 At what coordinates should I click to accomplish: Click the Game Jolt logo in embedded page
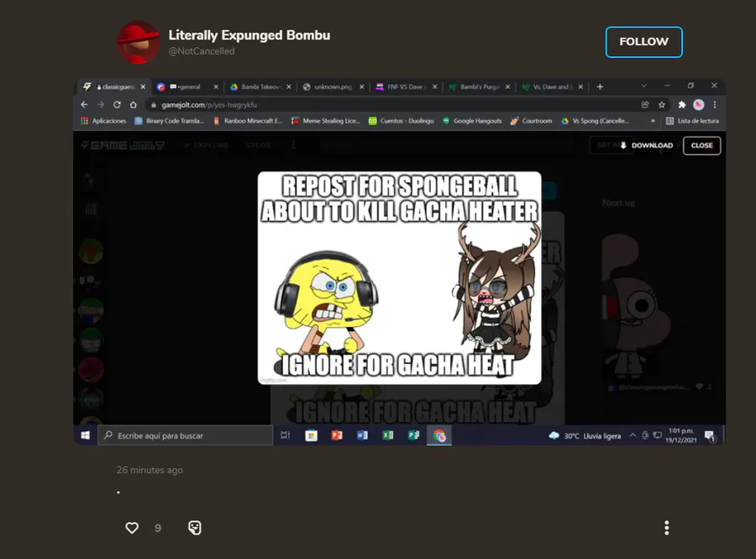point(123,145)
